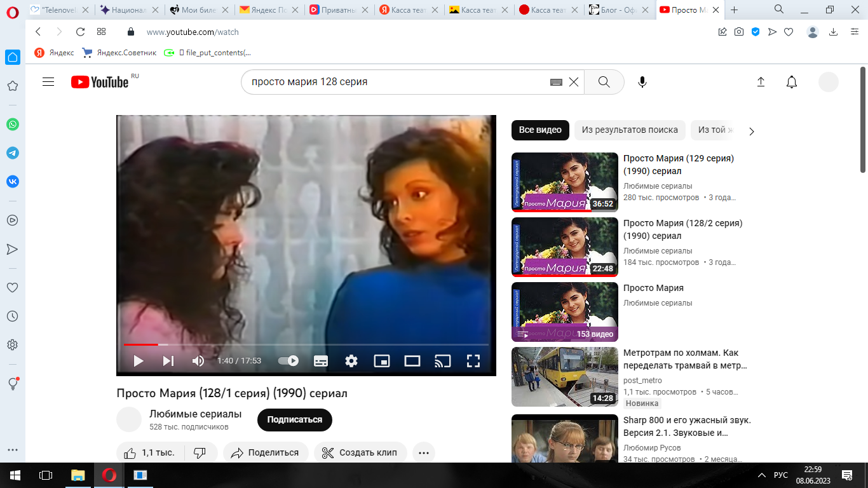Open VK in the Opera sidebar
868x488 pixels.
click(13, 182)
